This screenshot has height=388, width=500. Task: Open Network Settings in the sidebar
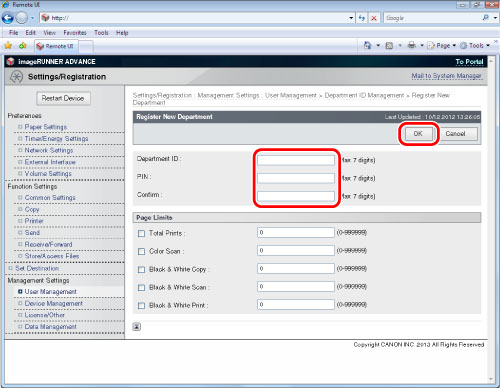49,150
